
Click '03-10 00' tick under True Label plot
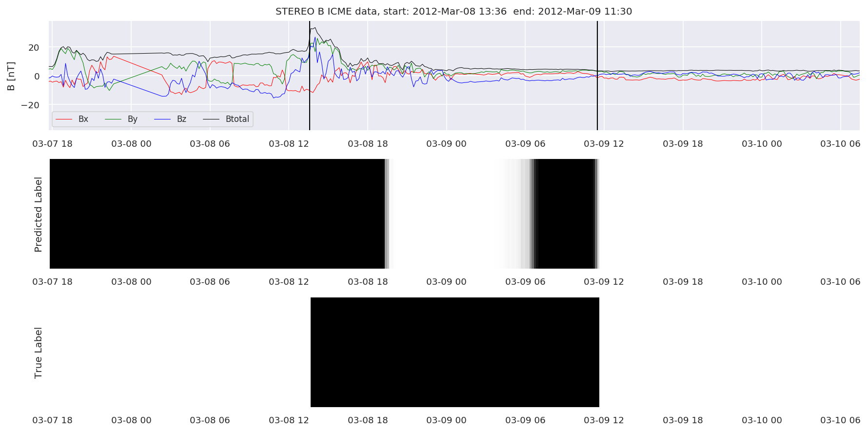(762, 420)
